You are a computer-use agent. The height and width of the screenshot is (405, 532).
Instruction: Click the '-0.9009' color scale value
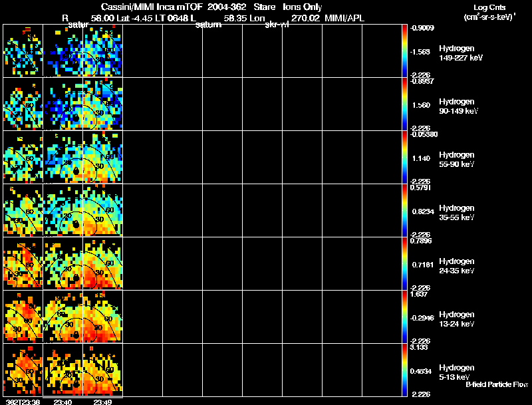(422, 28)
